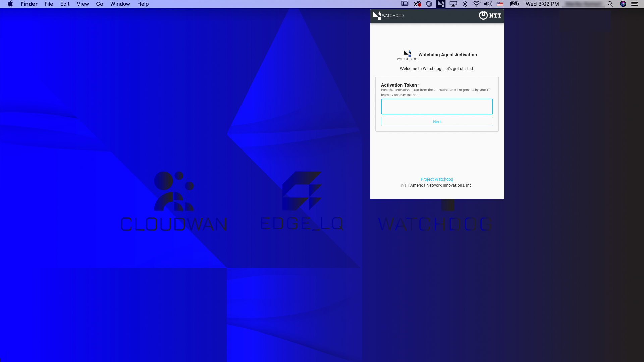Open the AirPlay display menu
This screenshot has width=644, height=362.
pyautogui.click(x=453, y=4)
